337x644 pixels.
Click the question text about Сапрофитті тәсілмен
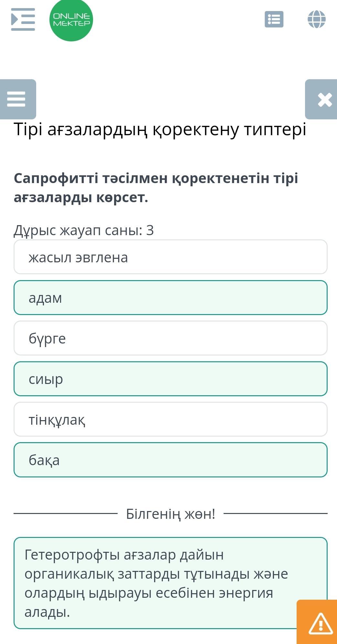pos(156,188)
